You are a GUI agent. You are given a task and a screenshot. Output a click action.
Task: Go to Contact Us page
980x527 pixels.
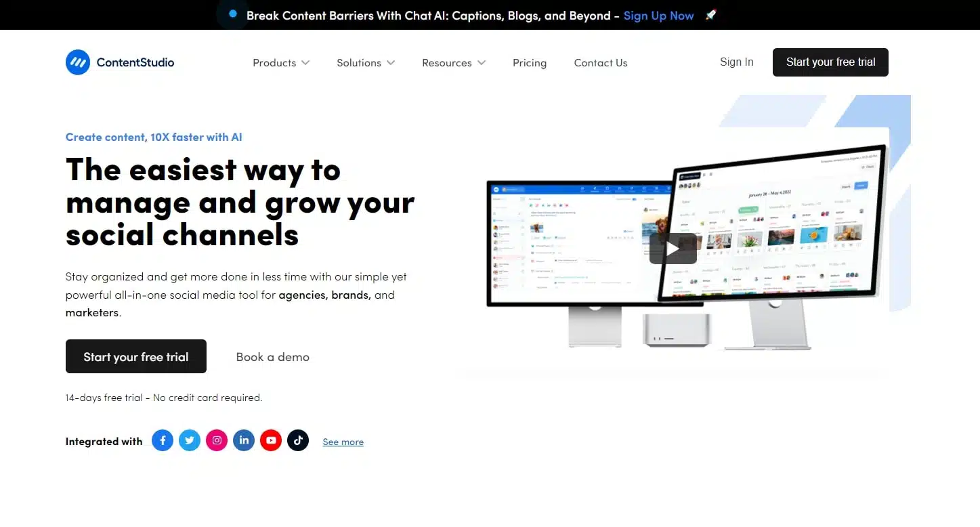point(601,62)
